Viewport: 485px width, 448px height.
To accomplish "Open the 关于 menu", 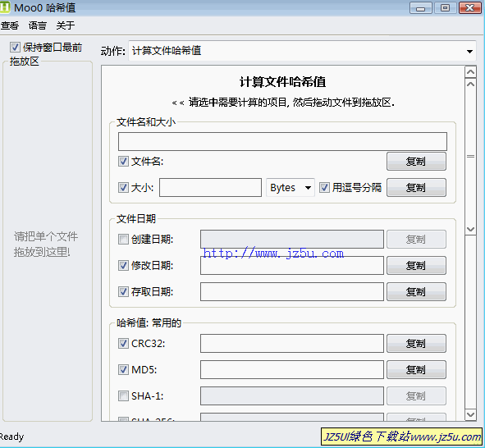I will [66, 25].
